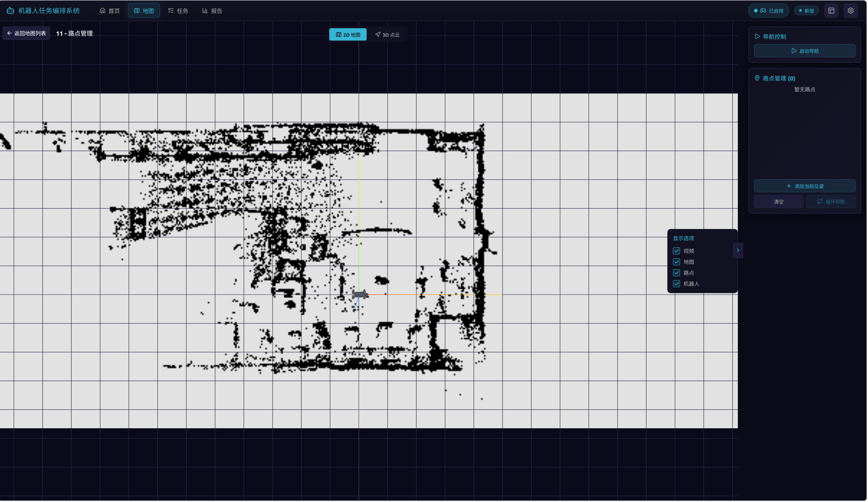
Task: Click the robot logo icon
Action: tap(10, 11)
